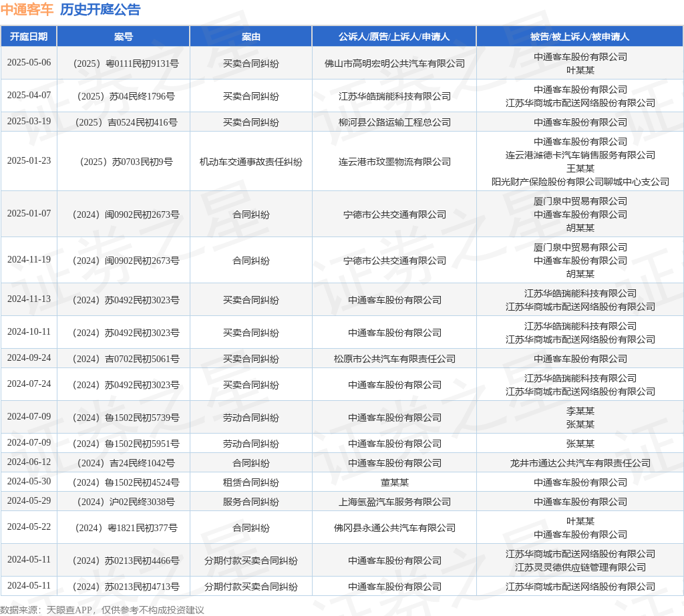Click defendant '连云港潍德卡汽车销售服务有限公司'
684x616 pixels.
coord(580,155)
